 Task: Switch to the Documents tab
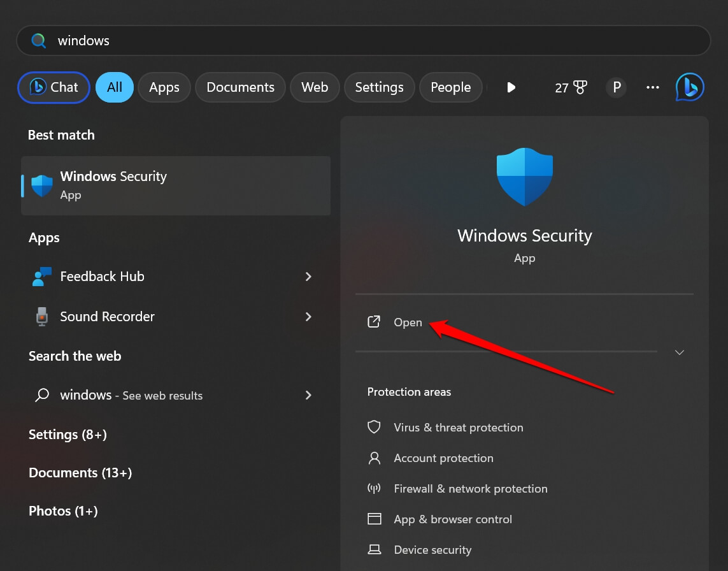pos(240,87)
